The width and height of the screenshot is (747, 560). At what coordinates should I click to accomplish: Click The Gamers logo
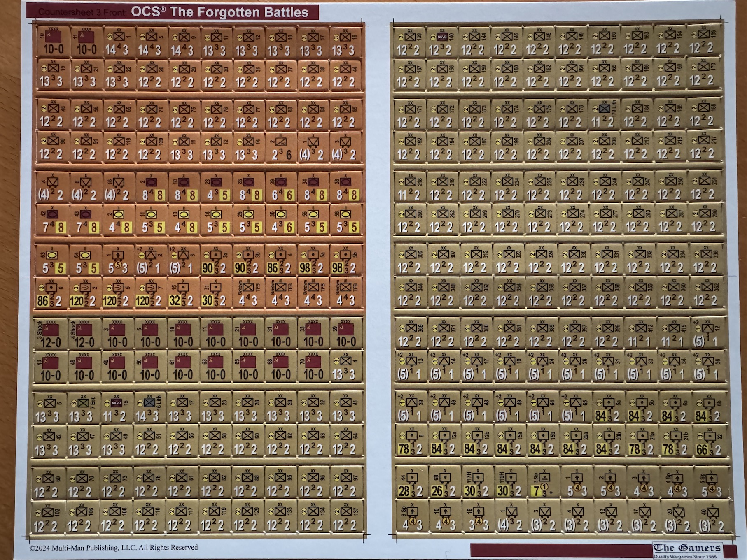(687, 548)
